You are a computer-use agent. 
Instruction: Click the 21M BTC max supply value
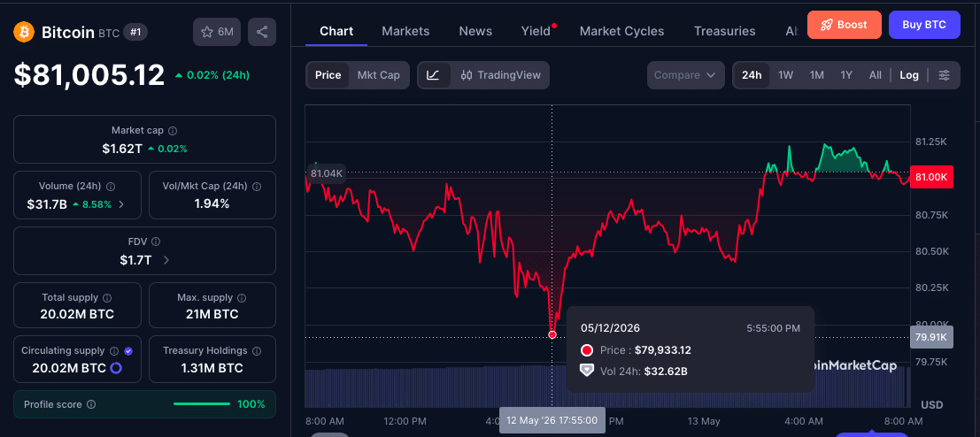pyautogui.click(x=212, y=314)
